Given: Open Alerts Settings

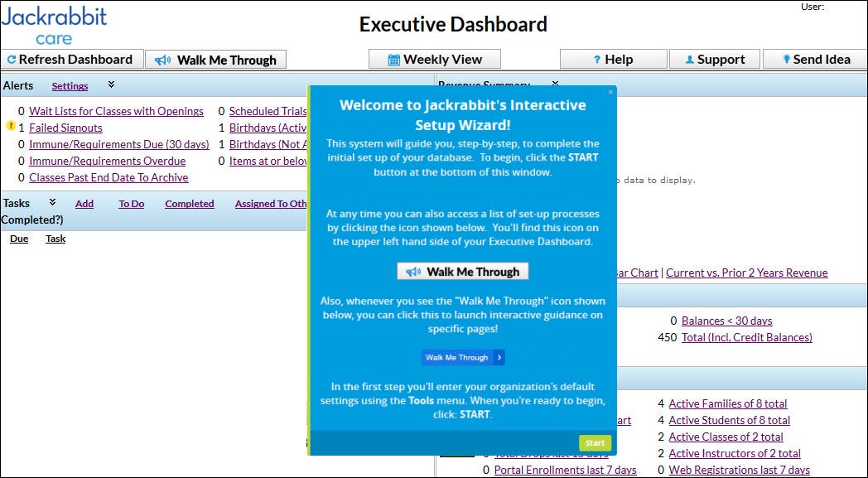Looking at the screenshot, I should [70, 85].
